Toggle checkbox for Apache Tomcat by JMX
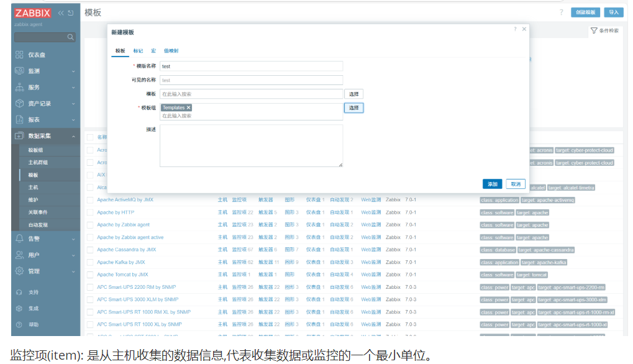 pos(90,275)
